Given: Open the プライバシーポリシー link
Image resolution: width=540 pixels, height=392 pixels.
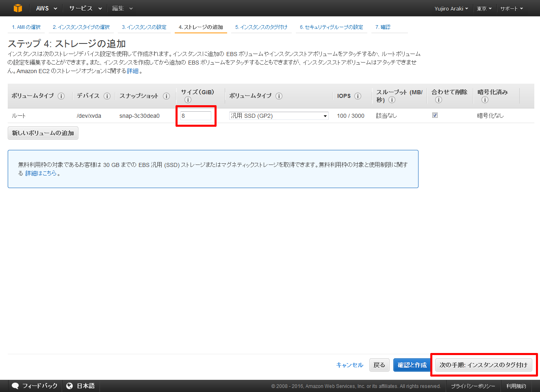Looking at the screenshot, I should click(x=473, y=386).
